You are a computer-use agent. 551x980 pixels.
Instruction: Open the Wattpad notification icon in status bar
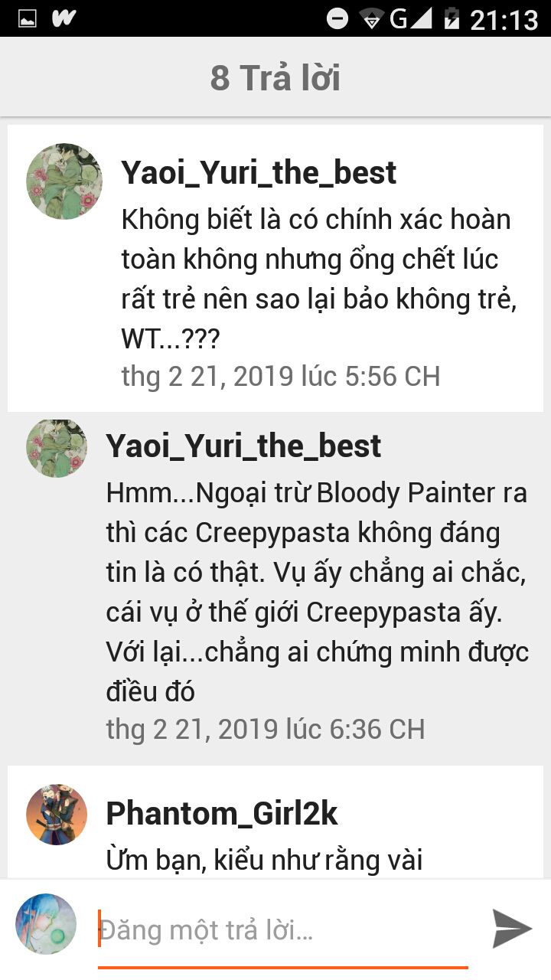[x=64, y=18]
